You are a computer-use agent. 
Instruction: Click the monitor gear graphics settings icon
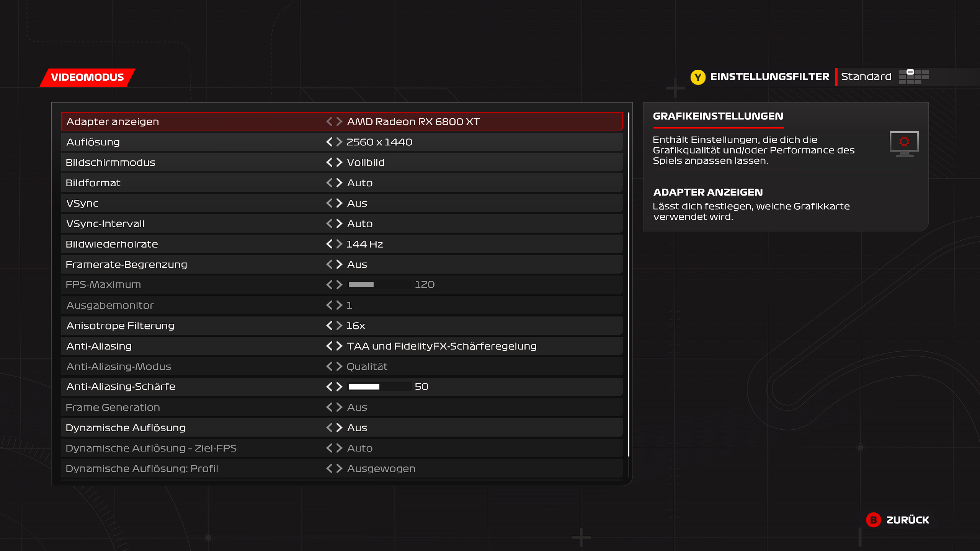point(904,143)
